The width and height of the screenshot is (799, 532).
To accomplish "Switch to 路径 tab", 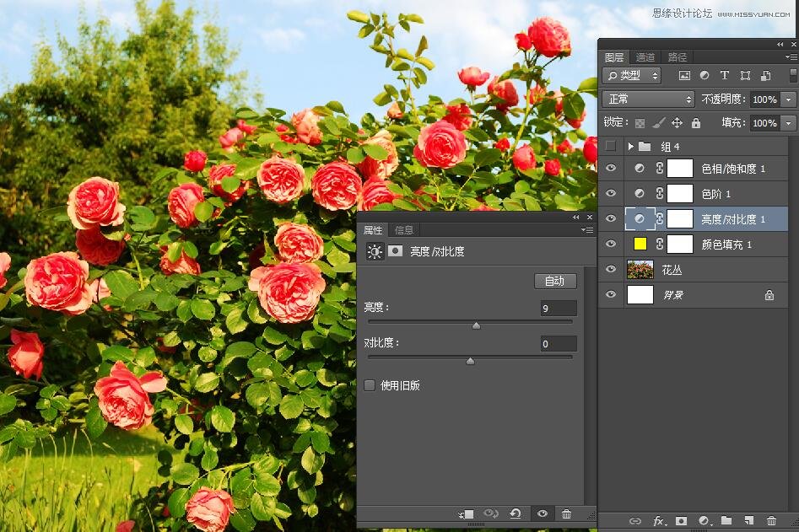I will click(678, 57).
